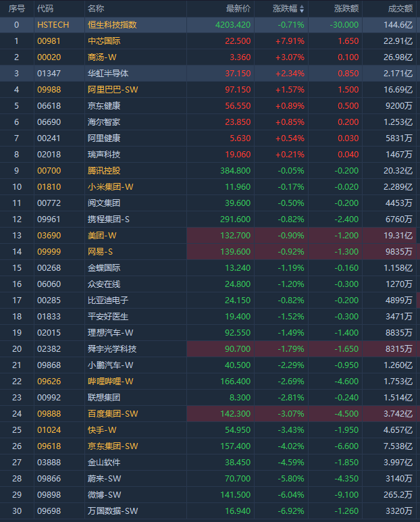Select 平安好医生 row
The image size is (420, 522).
tap(210, 317)
